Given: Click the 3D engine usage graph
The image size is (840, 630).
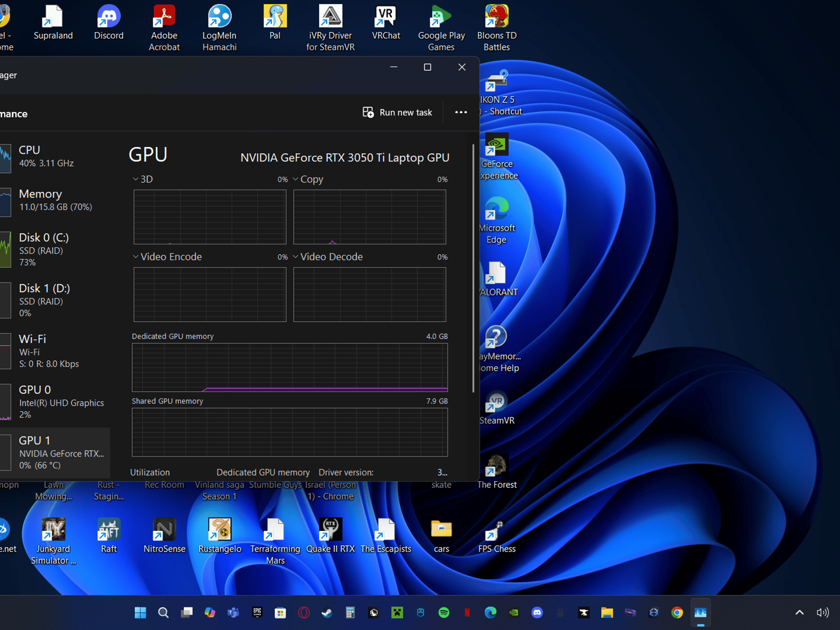Looking at the screenshot, I should [x=210, y=217].
